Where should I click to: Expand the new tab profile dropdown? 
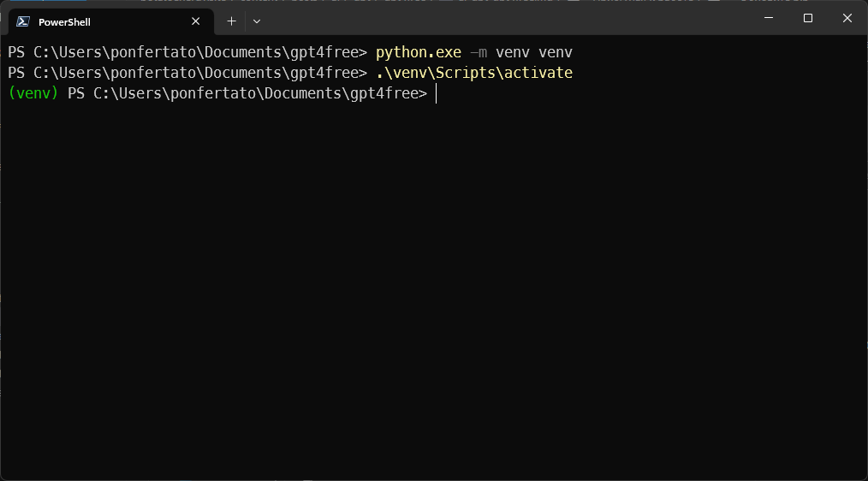tap(257, 21)
